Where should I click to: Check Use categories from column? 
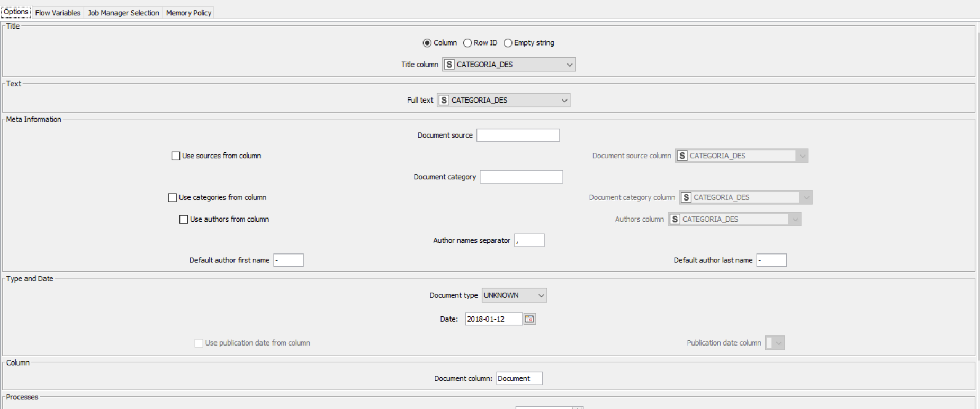coord(173,197)
